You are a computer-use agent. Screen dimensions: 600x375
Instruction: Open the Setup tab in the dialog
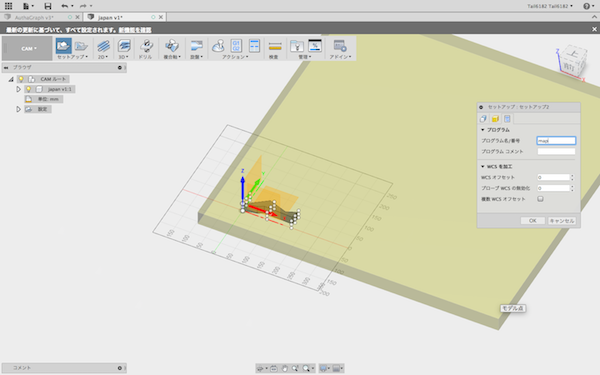coord(483,119)
